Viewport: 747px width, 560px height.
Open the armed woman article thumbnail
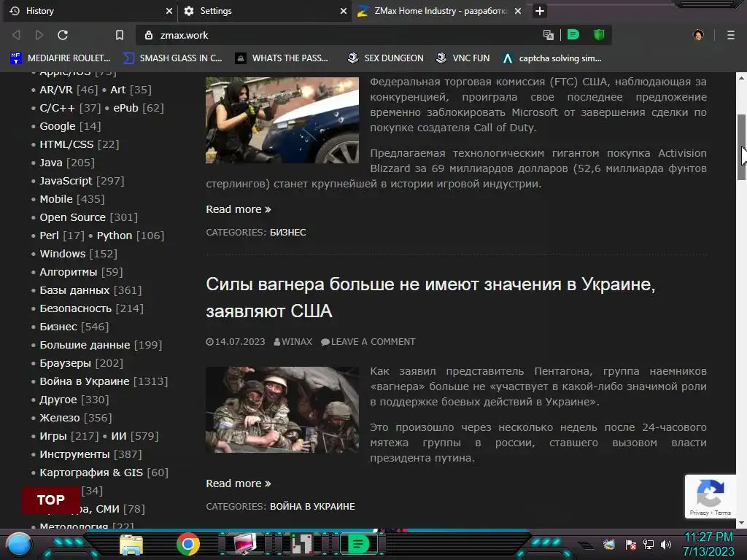pos(282,120)
